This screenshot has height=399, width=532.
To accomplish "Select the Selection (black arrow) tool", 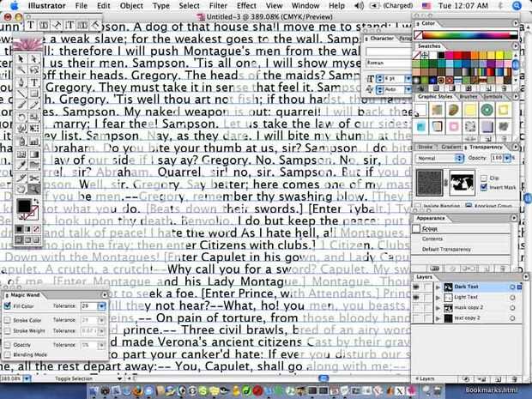I will 21,58.
